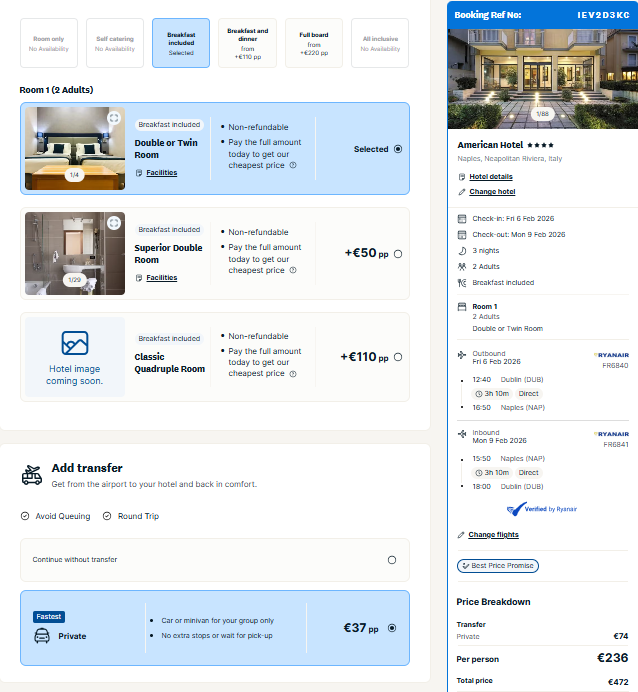
Task: Open the Double or Twin Room photo
Action: [75, 148]
